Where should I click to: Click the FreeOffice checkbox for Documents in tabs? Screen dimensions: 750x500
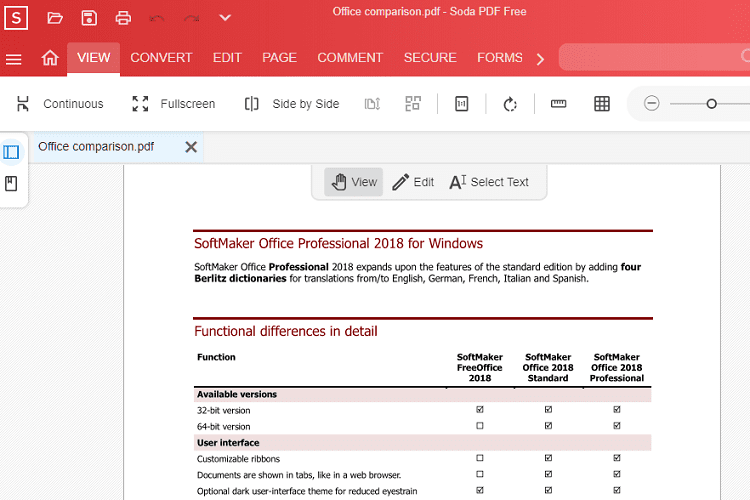pos(480,474)
